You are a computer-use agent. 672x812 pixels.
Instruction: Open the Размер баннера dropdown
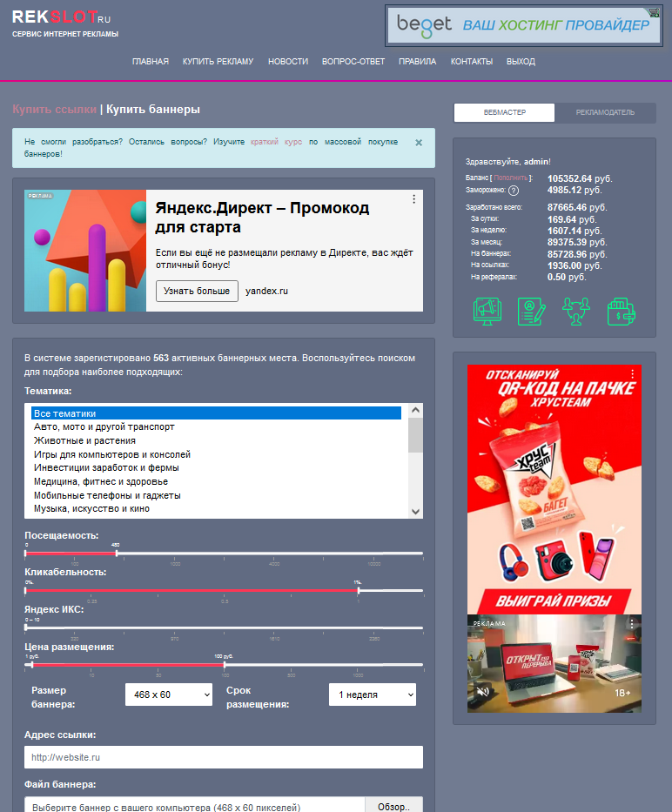pyautogui.click(x=169, y=694)
